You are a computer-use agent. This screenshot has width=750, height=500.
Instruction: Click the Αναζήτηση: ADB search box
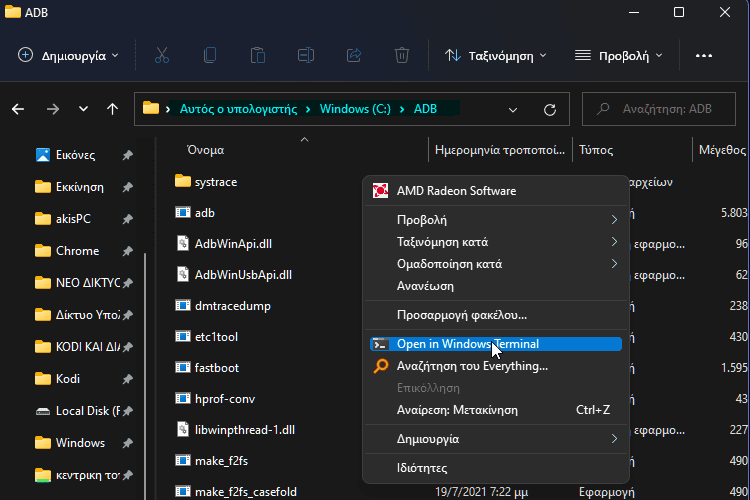665,109
